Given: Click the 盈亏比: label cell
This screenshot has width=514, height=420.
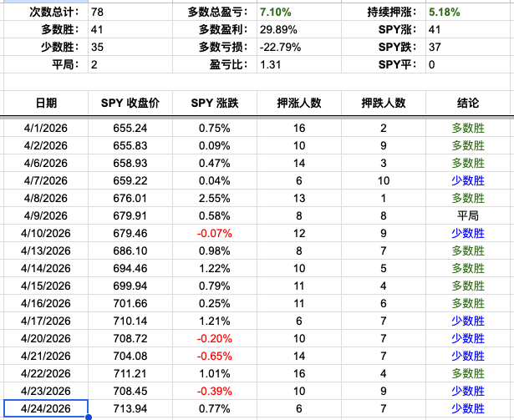Looking at the screenshot, I should [x=215, y=64].
